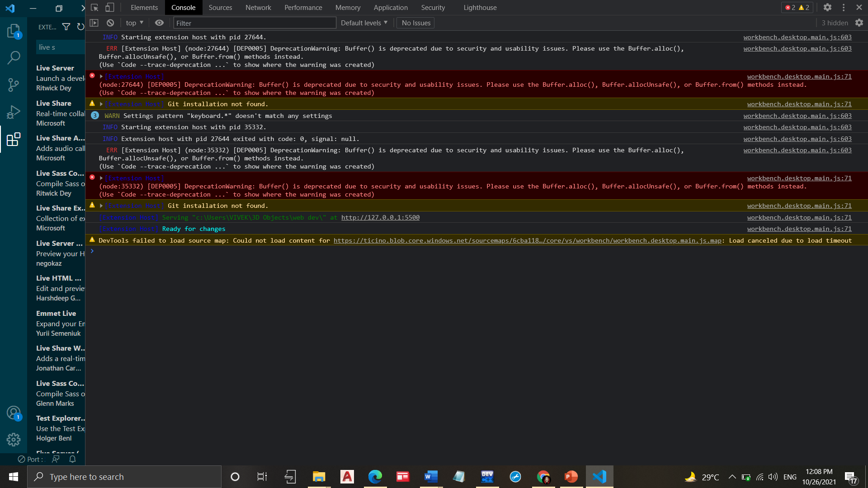This screenshot has width=868, height=488.
Task: Clear the console messages
Action: [x=110, y=23]
